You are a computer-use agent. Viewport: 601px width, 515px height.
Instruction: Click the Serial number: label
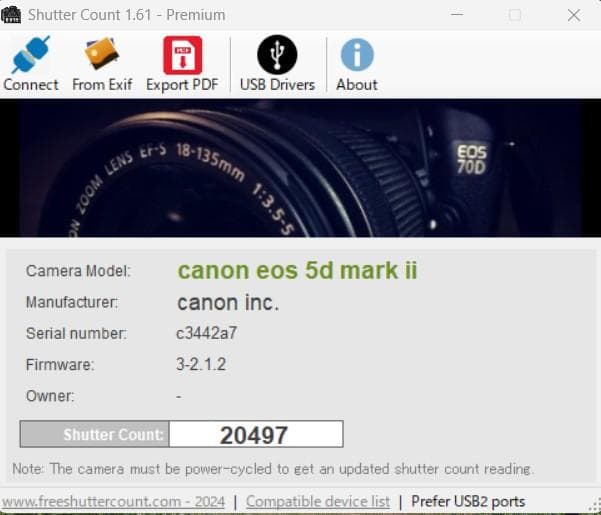coord(76,333)
